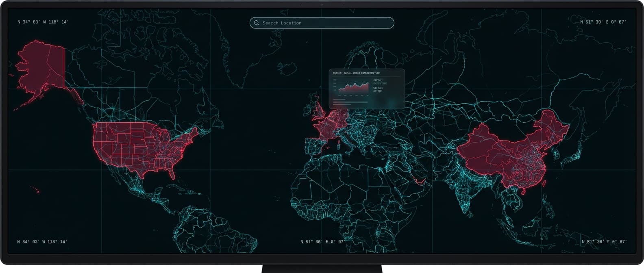Click the red area chart in popup

point(353,88)
